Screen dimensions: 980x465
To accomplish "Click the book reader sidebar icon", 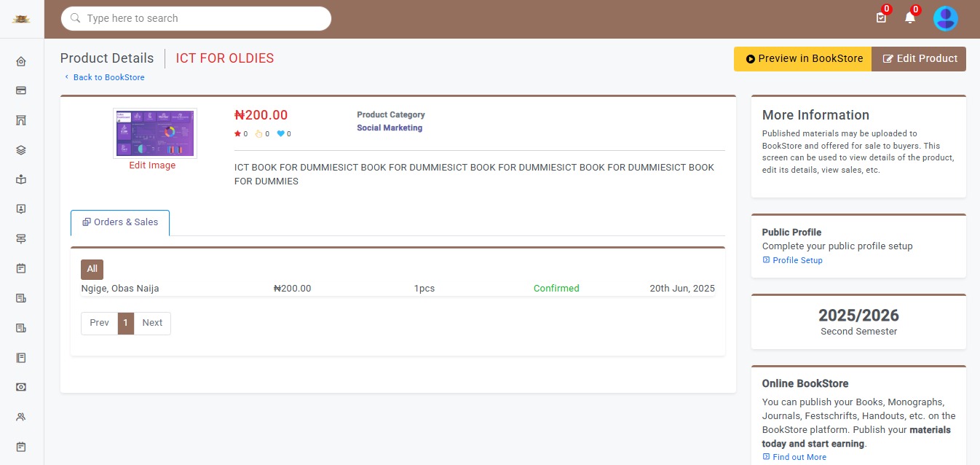I will coord(21,179).
